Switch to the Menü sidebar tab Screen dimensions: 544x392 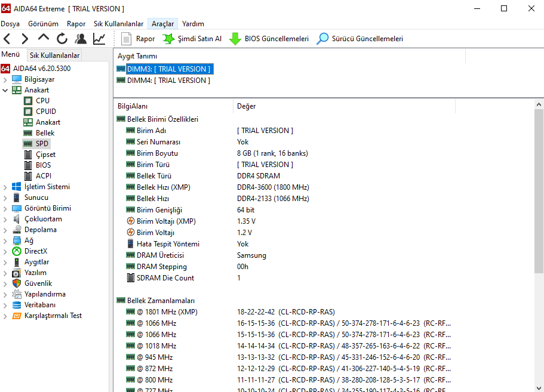point(10,54)
